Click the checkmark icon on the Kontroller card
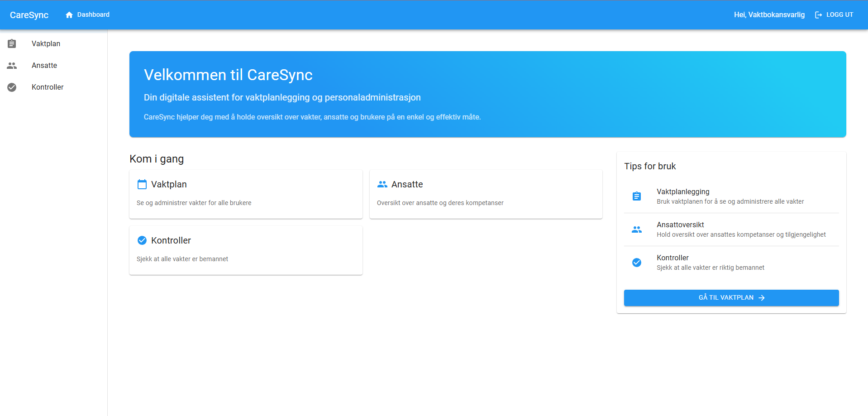 [x=142, y=240]
